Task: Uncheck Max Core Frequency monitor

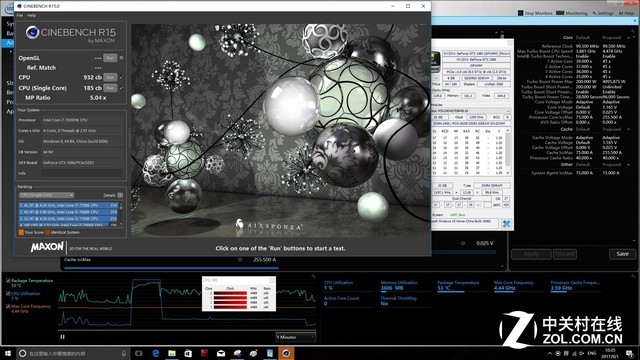Action: pyautogui.click(x=8, y=306)
